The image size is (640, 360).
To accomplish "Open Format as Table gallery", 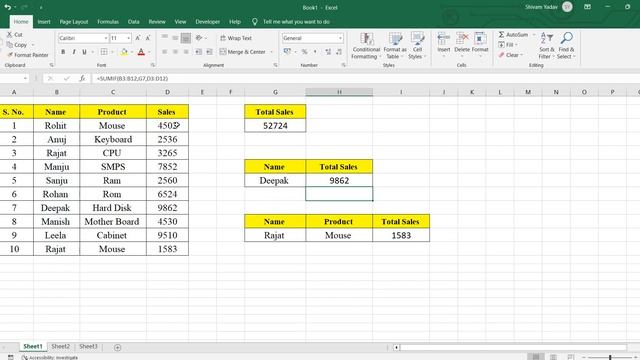I will point(395,46).
